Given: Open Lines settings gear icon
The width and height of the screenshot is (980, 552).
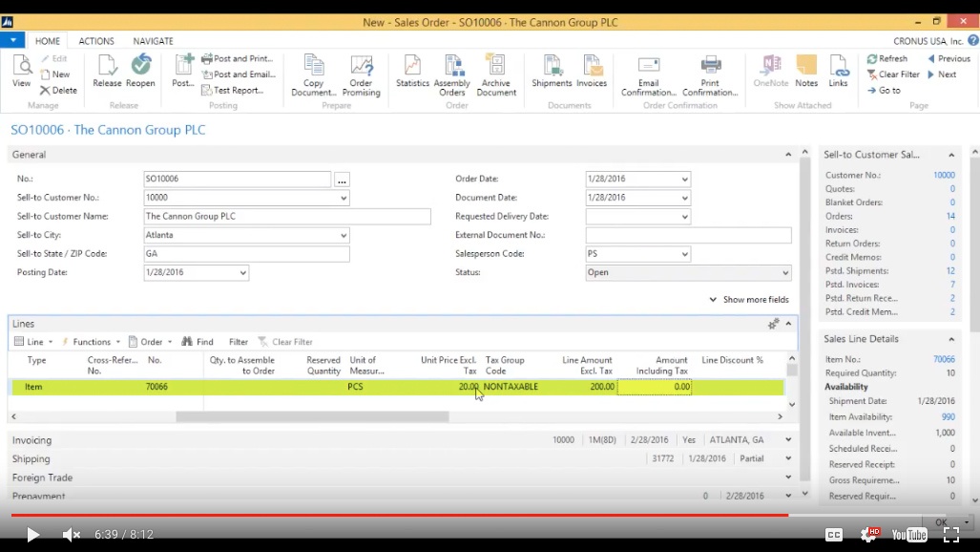Looking at the screenshot, I should (773, 324).
